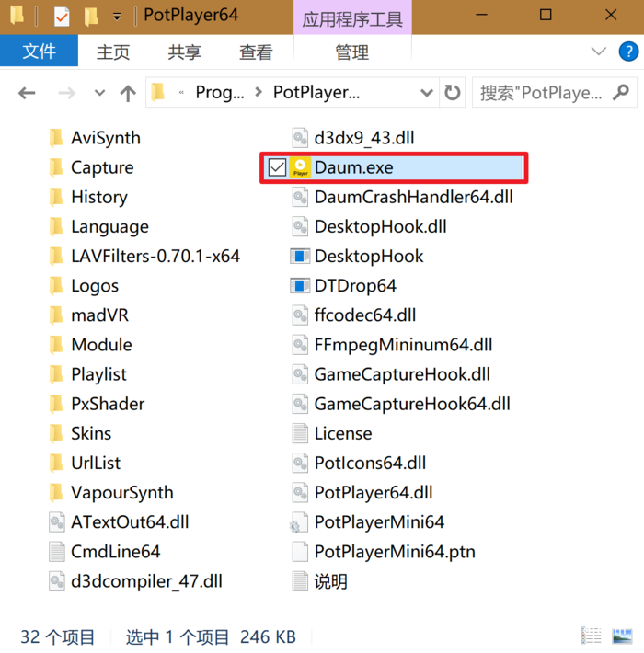The image size is (644, 653).
Task: Switch to the 查看 ribbon tab
Action: (x=256, y=52)
